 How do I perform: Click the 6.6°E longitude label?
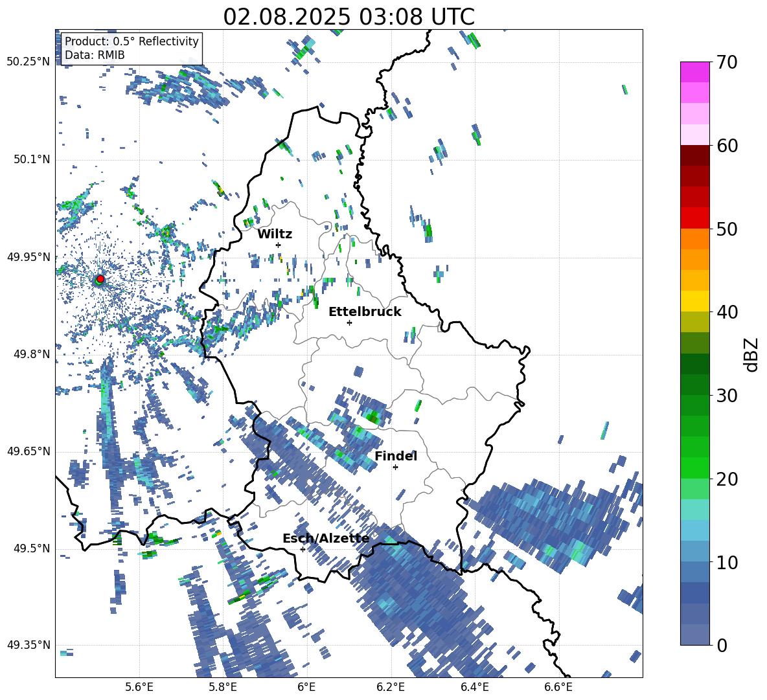[x=558, y=687]
